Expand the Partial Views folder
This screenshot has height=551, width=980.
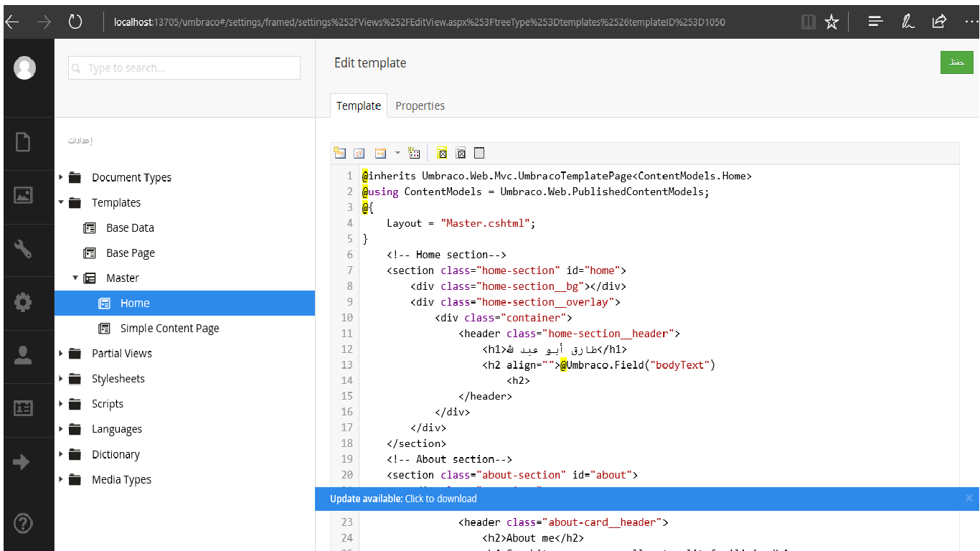61,353
